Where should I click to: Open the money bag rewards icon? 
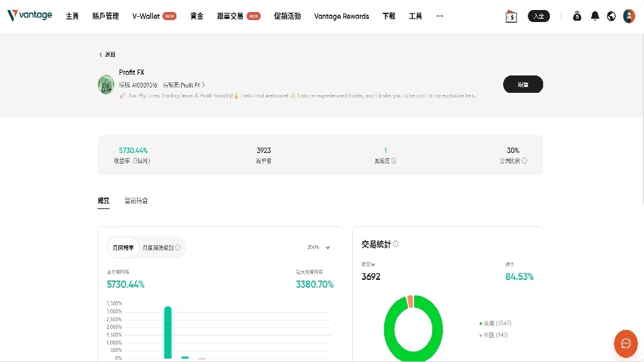[577, 16]
